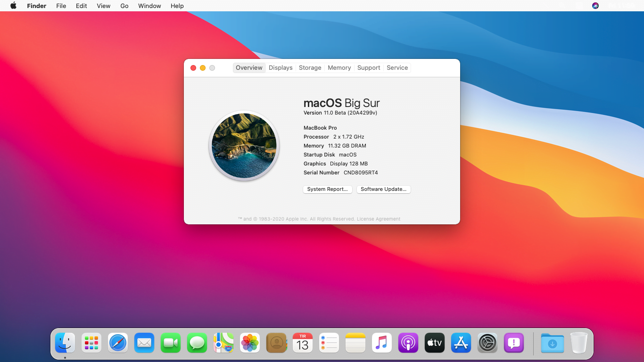Open the Edit menu
The width and height of the screenshot is (644, 362).
coord(82,6)
